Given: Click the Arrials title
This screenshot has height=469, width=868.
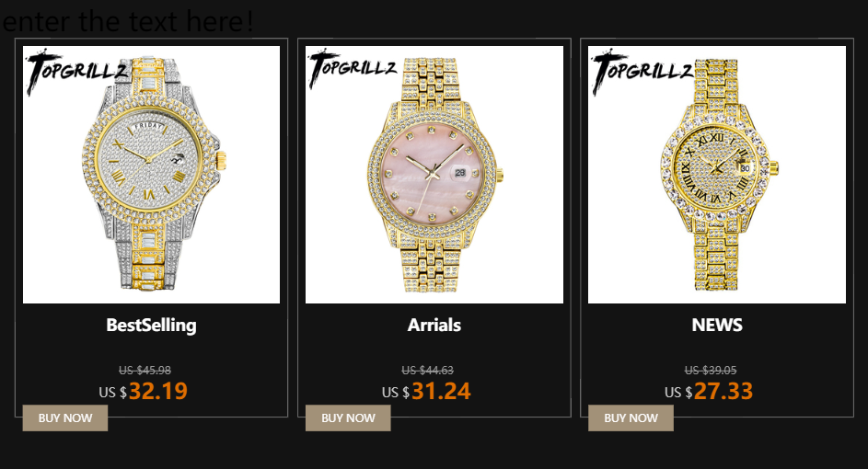Looking at the screenshot, I should tap(434, 326).
